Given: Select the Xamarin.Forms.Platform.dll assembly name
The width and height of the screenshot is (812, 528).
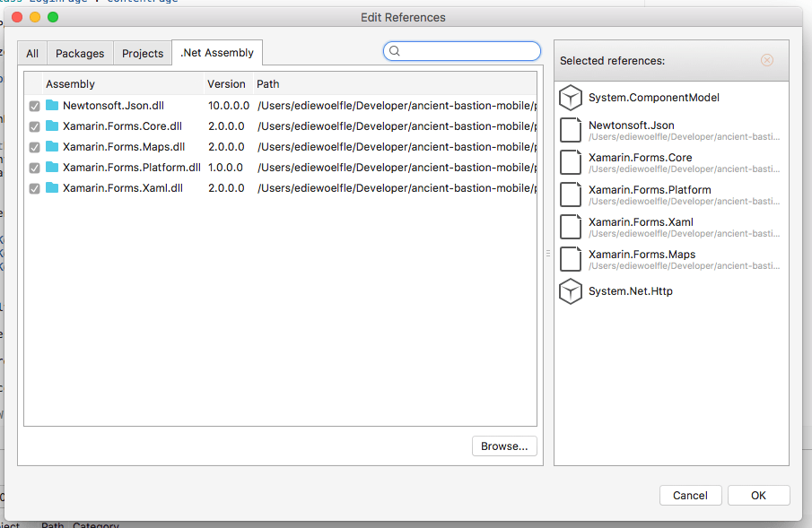Looking at the screenshot, I should click(x=132, y=168).
